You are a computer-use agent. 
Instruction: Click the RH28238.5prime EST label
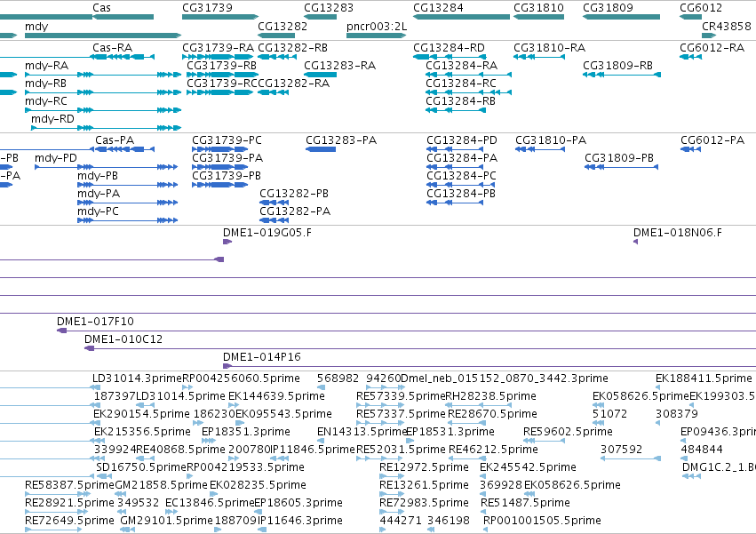point(490,396)
